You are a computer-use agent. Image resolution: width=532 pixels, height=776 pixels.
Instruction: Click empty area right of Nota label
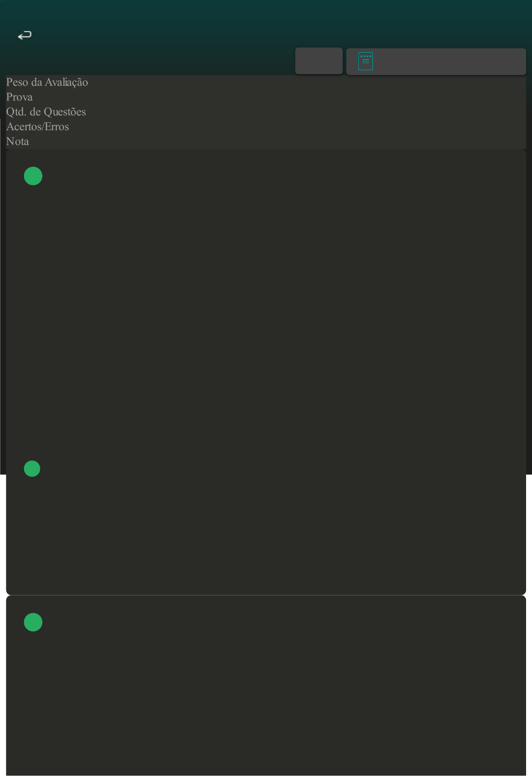tap(277, 142)
